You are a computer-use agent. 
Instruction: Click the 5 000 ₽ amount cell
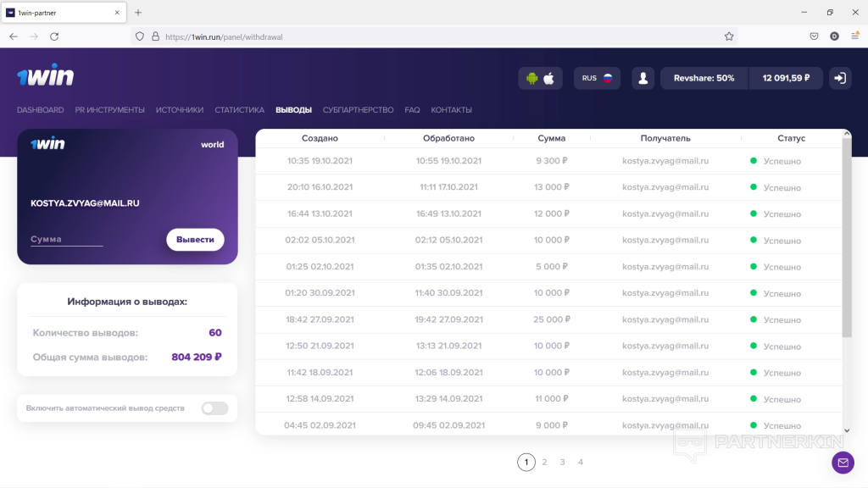point(551,267)
